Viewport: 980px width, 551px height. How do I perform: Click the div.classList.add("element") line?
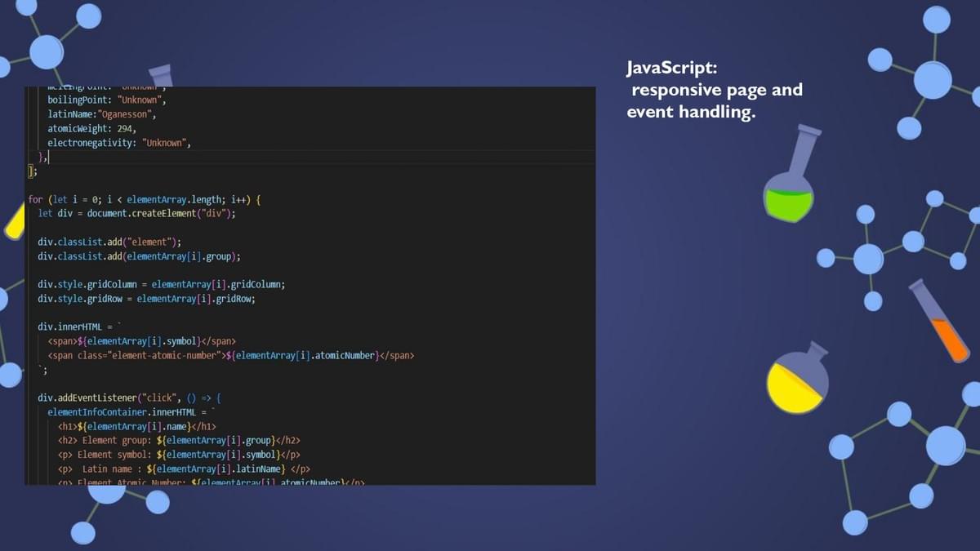pyautogui.click(x=109, y=242)
